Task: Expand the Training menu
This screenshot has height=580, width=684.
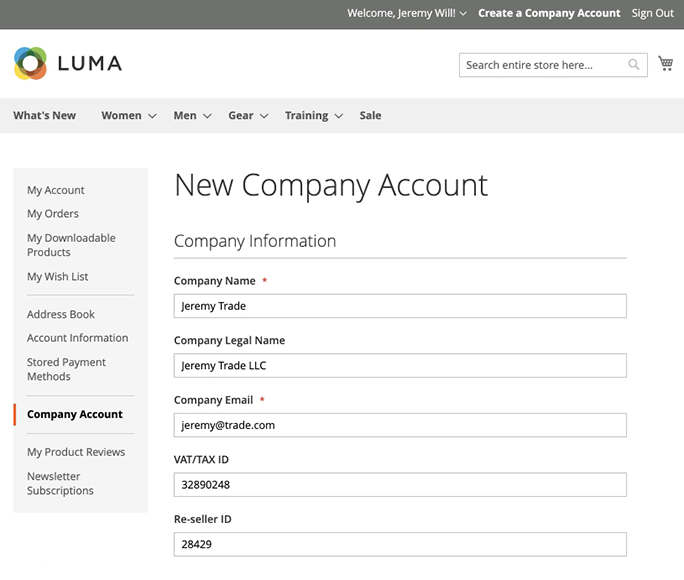Action: pyautogui.click(x=313, y=116)
